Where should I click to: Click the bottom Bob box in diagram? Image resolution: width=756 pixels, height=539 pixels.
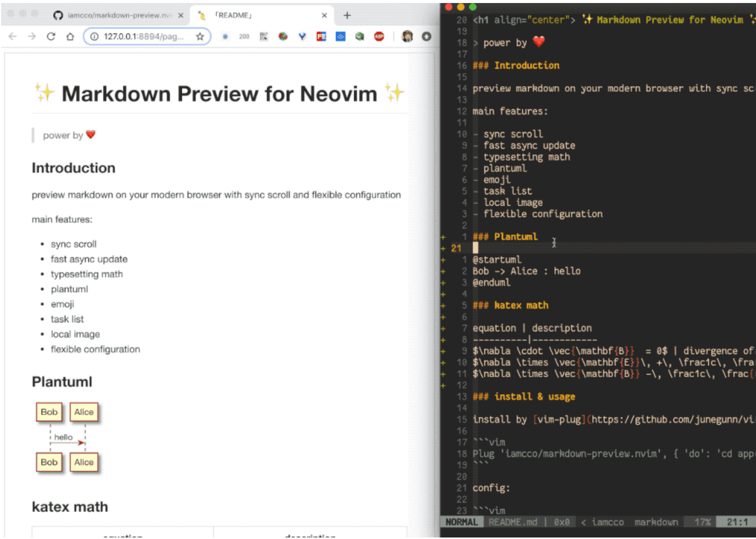49,462
